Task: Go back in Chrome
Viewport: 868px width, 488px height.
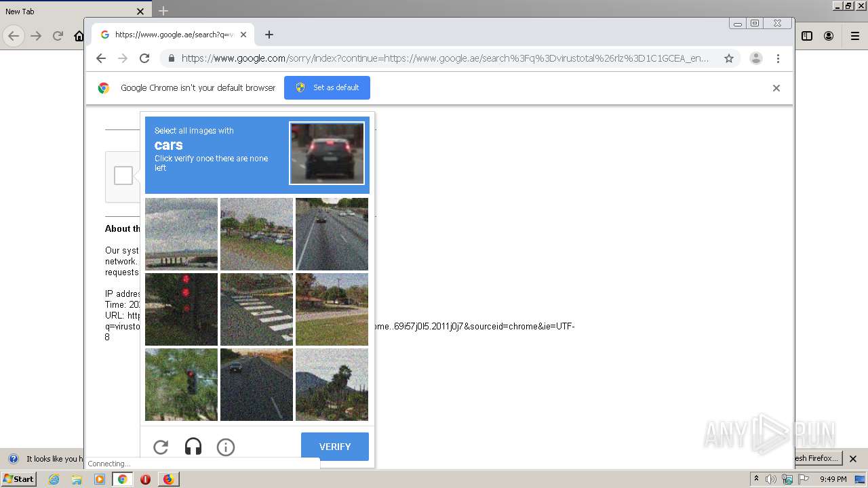Action: point(101,58)
